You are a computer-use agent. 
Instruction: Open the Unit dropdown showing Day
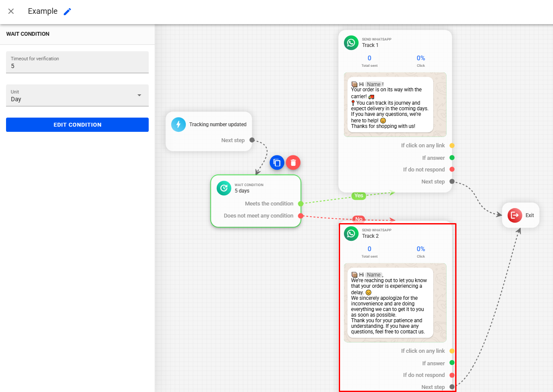point(77,96)
